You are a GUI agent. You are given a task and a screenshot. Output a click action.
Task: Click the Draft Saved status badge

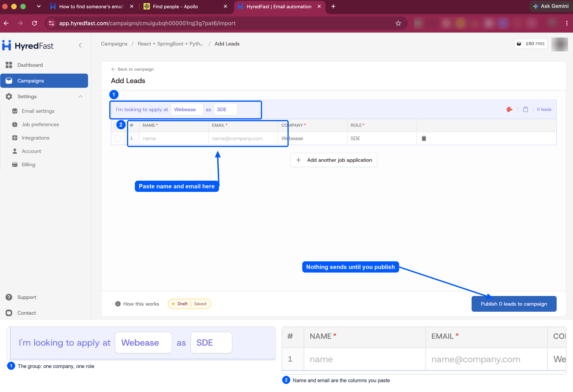(189, 304)
